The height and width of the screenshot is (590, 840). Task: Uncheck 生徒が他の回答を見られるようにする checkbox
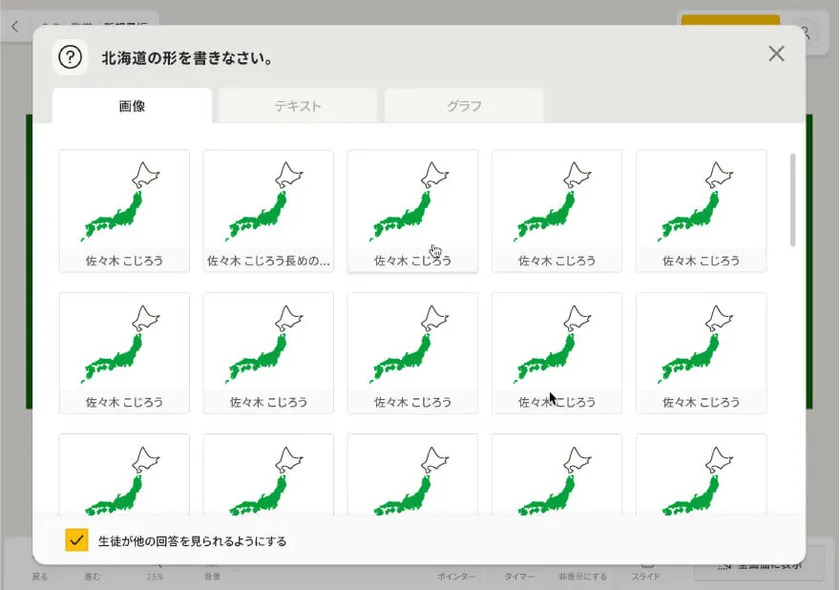77,540
